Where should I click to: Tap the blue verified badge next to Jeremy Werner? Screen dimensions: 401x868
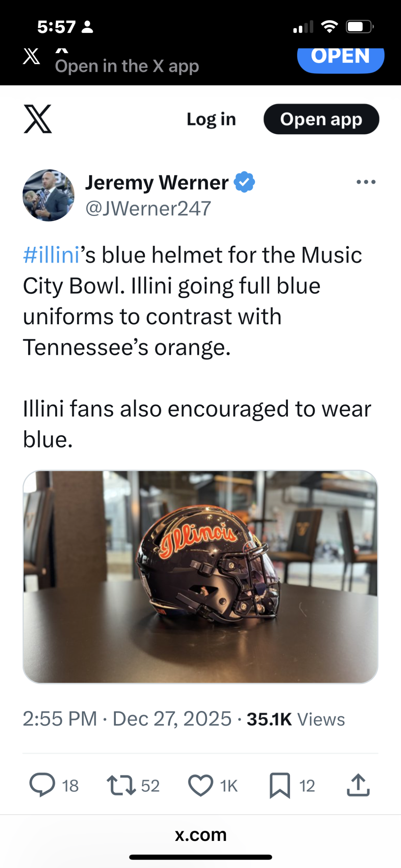(245, 182)
